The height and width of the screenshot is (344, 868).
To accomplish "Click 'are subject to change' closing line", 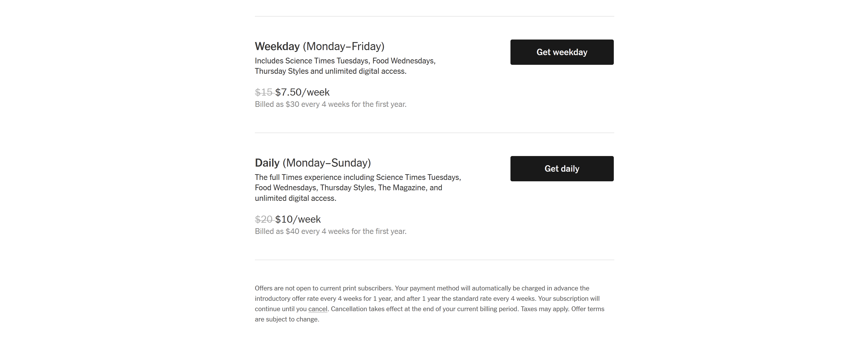I will (287, 319).
